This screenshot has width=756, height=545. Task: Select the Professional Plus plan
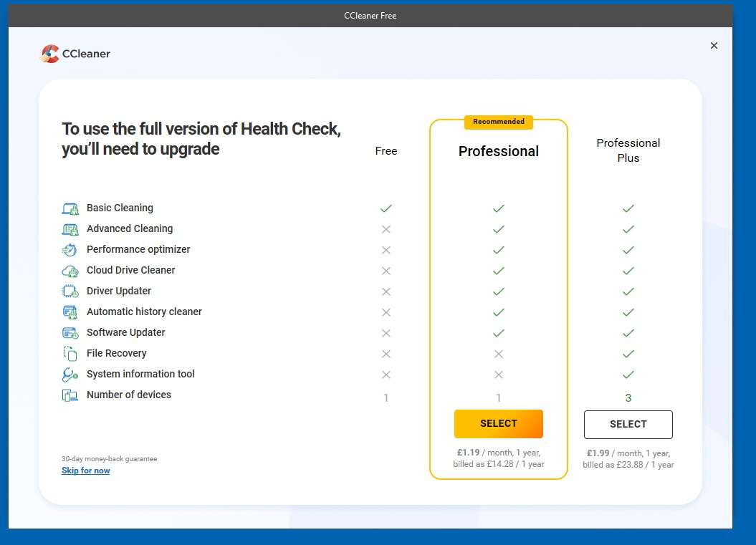point(628,425)
